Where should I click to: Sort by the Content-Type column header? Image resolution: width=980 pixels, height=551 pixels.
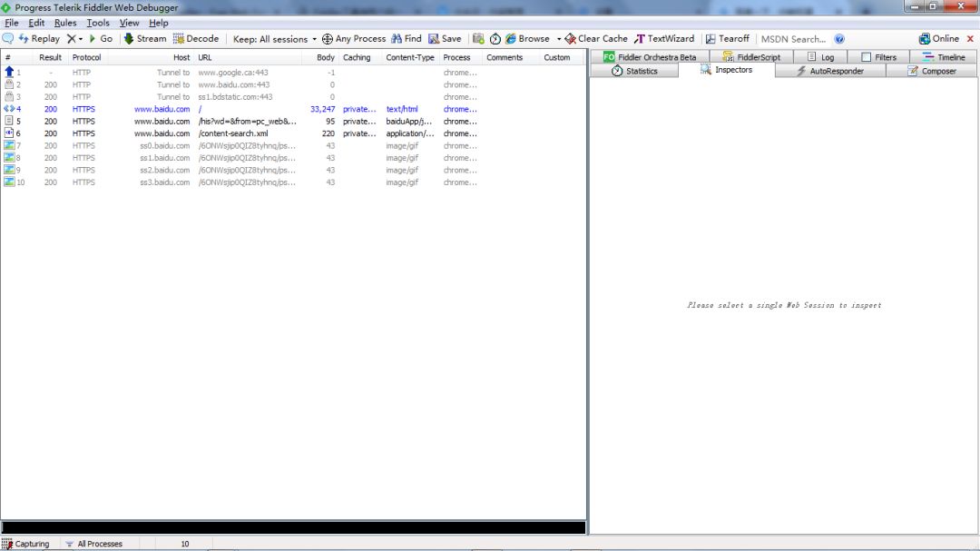click(x=410, y=57)
